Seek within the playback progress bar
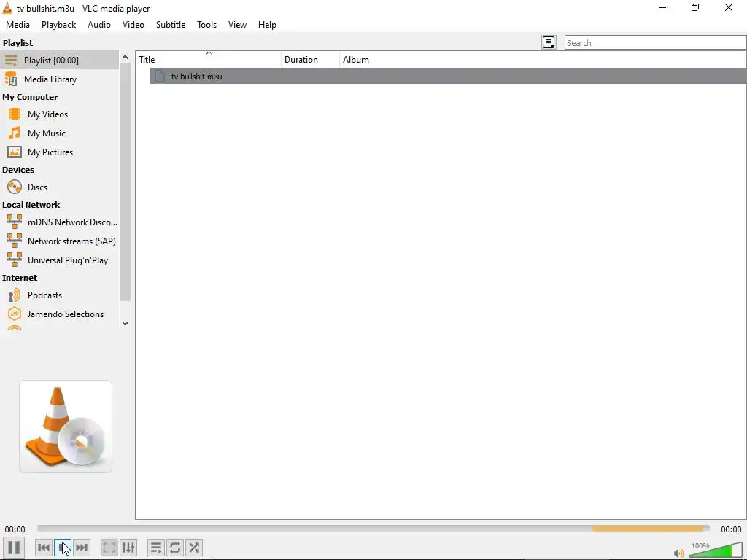The width and height of the screenshot is (747, 560). [x=373, y=529]
